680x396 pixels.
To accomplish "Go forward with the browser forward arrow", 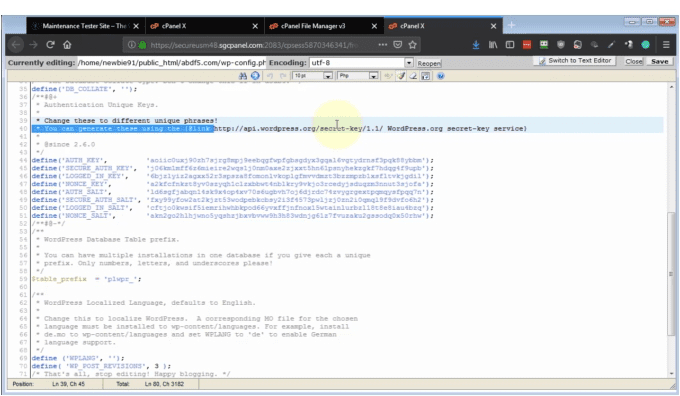I will (x=33, y=45).
